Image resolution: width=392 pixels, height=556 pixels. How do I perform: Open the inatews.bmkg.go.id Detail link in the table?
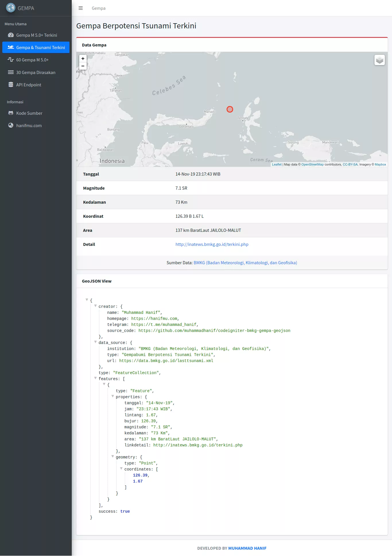212,244
